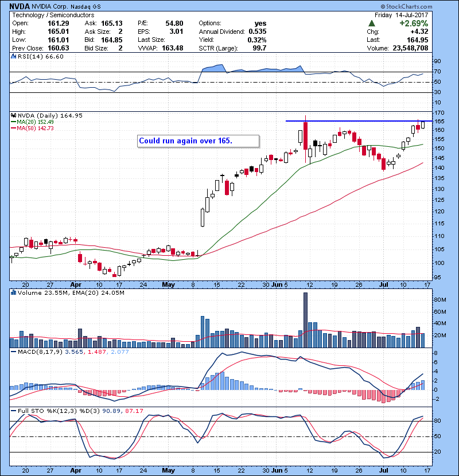The width and height of the screenshot is (459, 476).
Task: Click the green up-arrow change indicator
Action: coord(371,24)
